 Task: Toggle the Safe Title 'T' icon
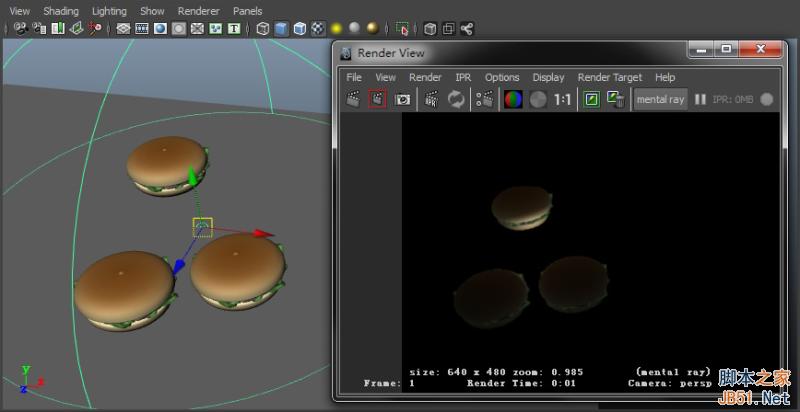click(x=234, y=29)
